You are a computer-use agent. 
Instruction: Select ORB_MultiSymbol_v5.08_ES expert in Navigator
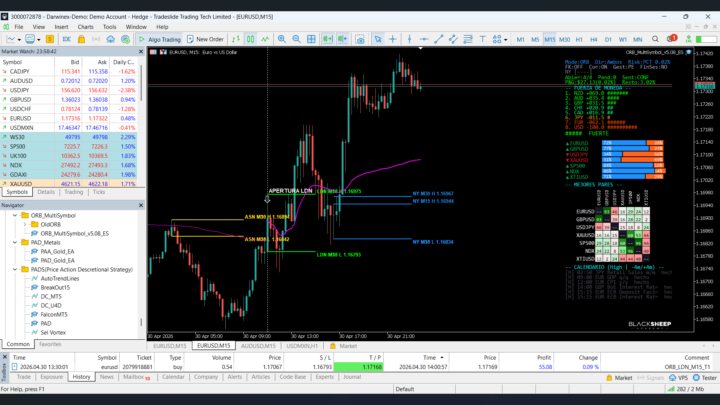(74, 233)
